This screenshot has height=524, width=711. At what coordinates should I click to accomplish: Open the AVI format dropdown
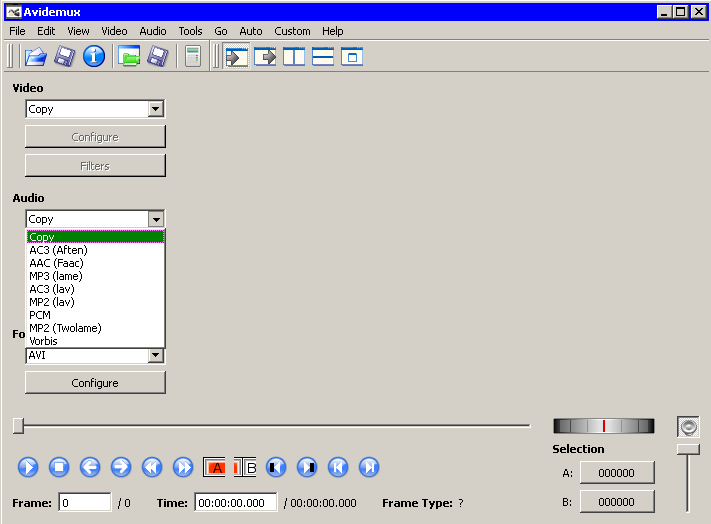tap(156, 355)
